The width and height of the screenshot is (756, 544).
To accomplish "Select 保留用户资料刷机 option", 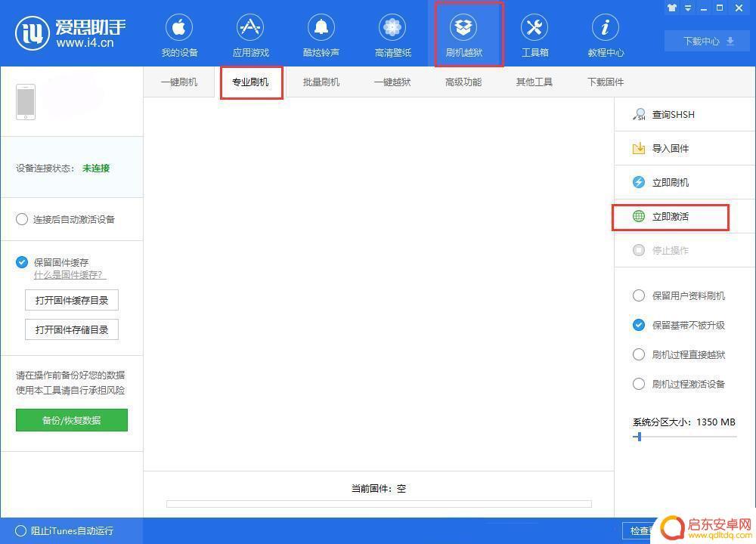I will click(638, 295).
